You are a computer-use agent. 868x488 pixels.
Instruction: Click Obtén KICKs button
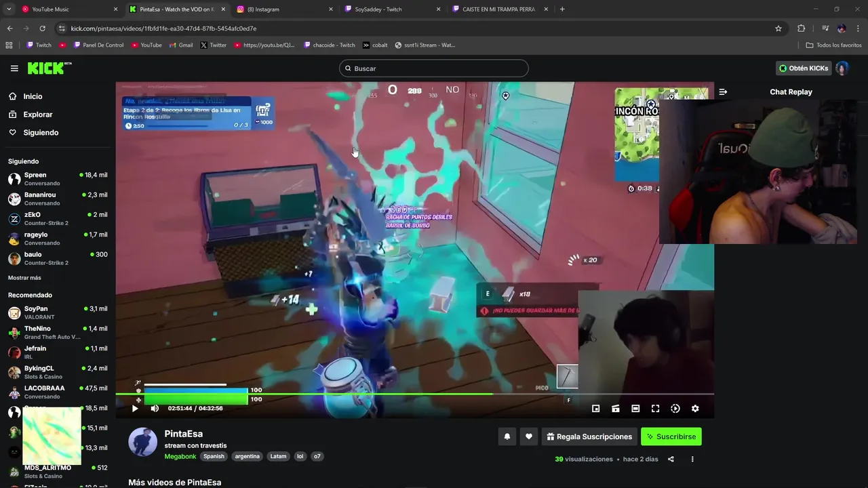804,68
